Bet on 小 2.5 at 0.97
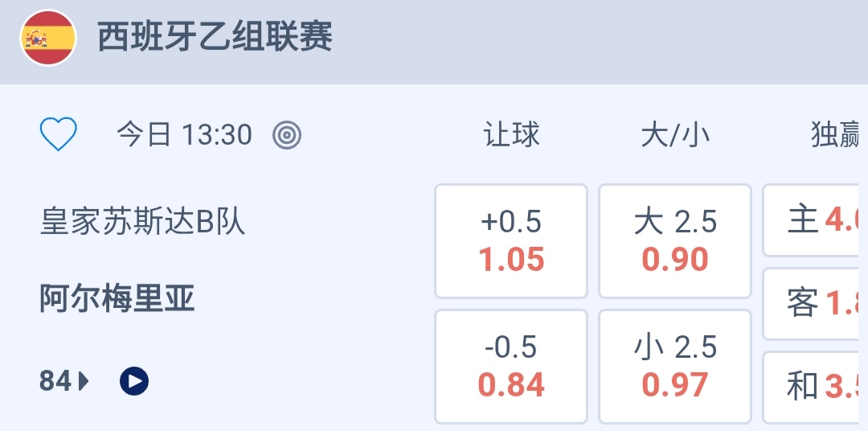This screenshot has width=868, height=431. pyautogui.click(x=675, y=367)
